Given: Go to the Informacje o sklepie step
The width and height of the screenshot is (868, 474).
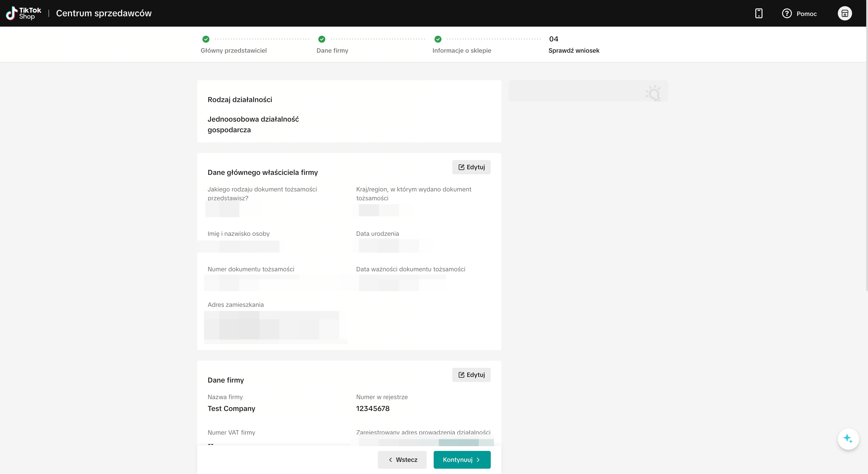Looking at the screenshot, I should point(461,51).
